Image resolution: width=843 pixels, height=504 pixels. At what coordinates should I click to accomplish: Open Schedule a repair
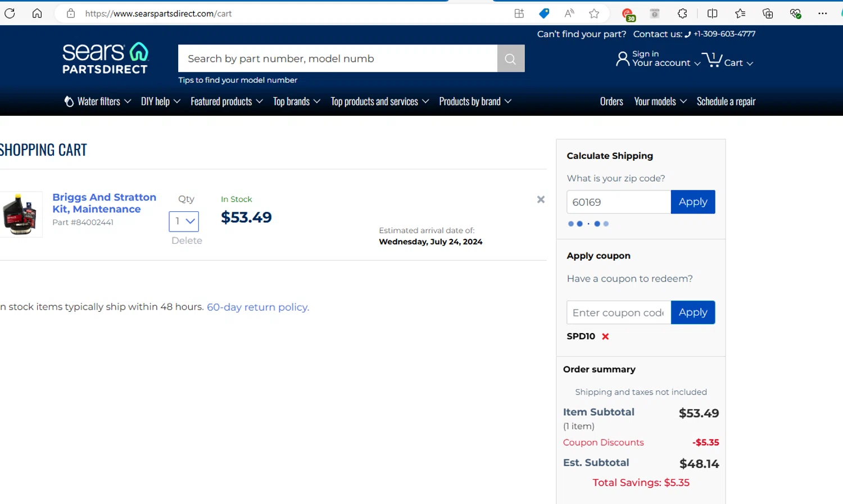(x=726, y=102)
